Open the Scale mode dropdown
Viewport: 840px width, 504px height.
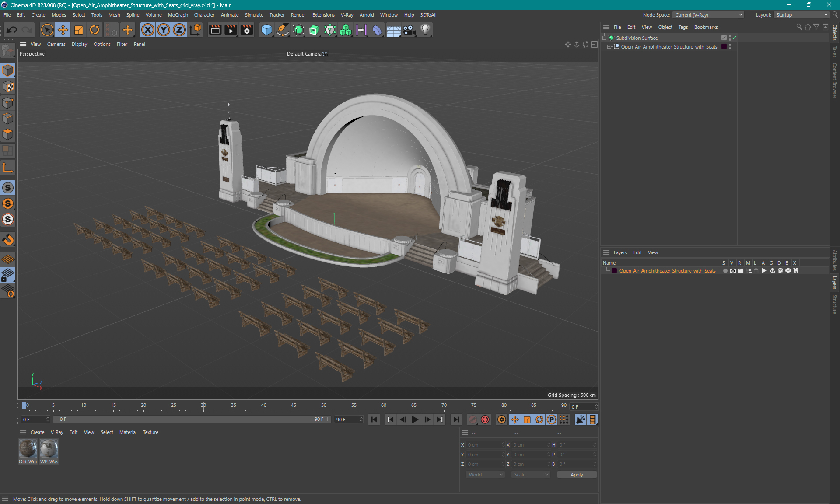point(531,475)
